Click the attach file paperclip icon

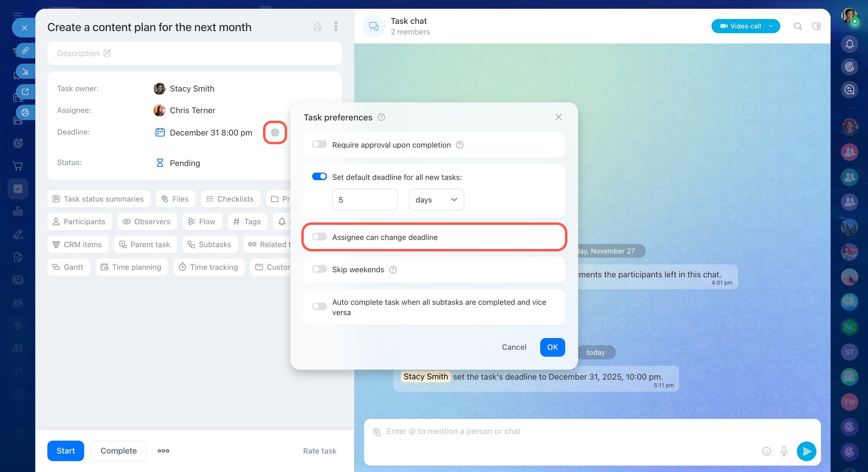click(x=377, y=432)
